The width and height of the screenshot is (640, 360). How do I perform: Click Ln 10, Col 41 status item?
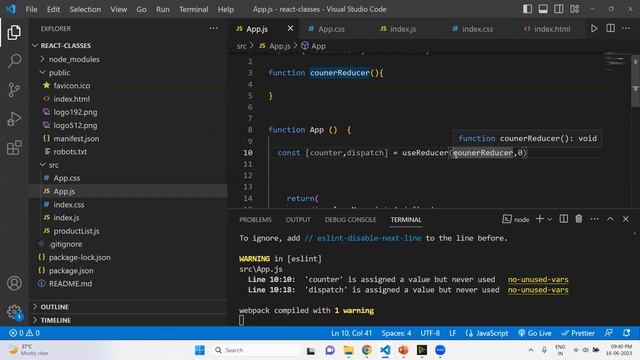(x=351, y=333)
